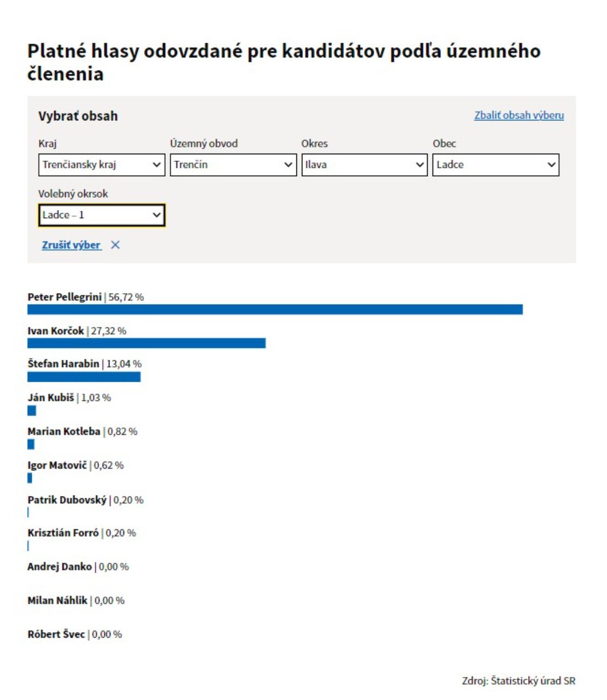Click the Róbert Švec candidate label
This screenshot has height=700, width=607.
56,634
